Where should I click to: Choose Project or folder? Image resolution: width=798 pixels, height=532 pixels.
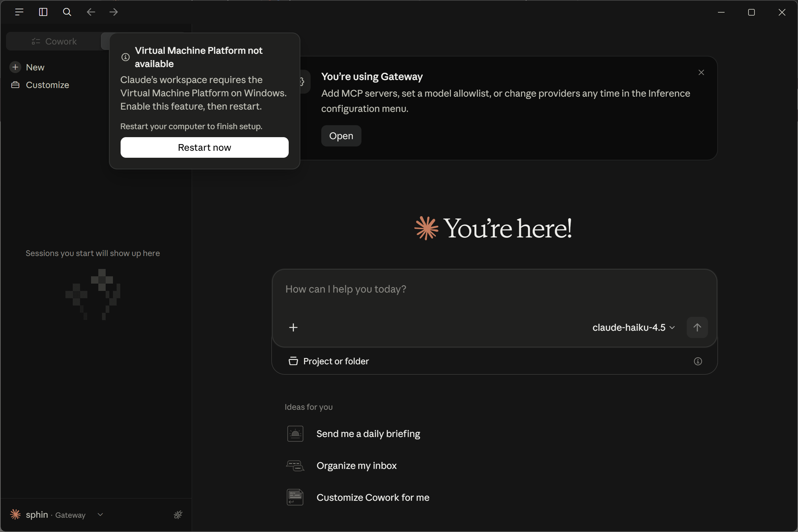click(329, 361)
